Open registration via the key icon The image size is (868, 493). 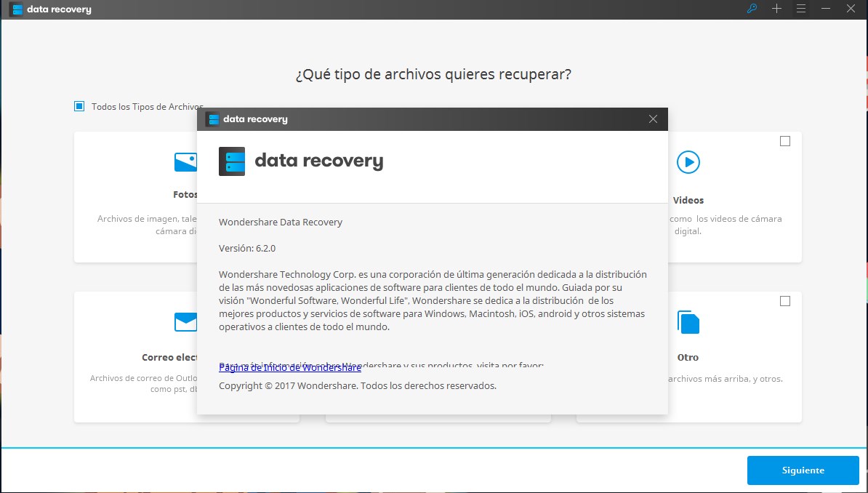[x=751, y=9]
